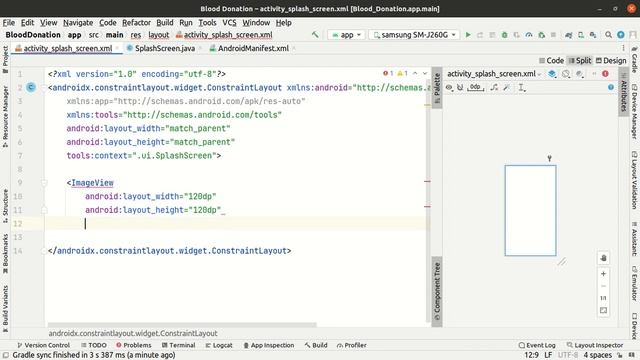
Task: Go to previous highlighted error up arrow
Action: click(415, 73)
